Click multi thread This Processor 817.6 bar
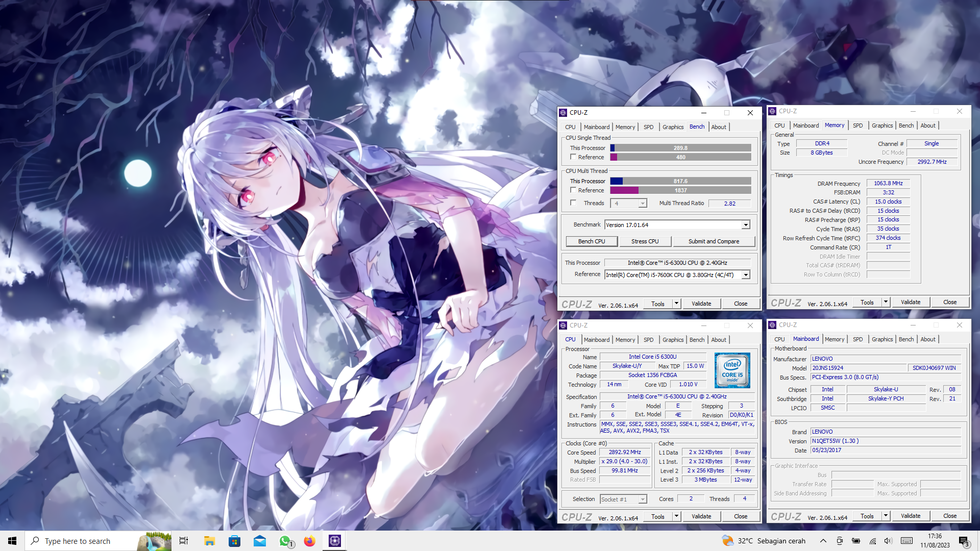 click(680, 181)
